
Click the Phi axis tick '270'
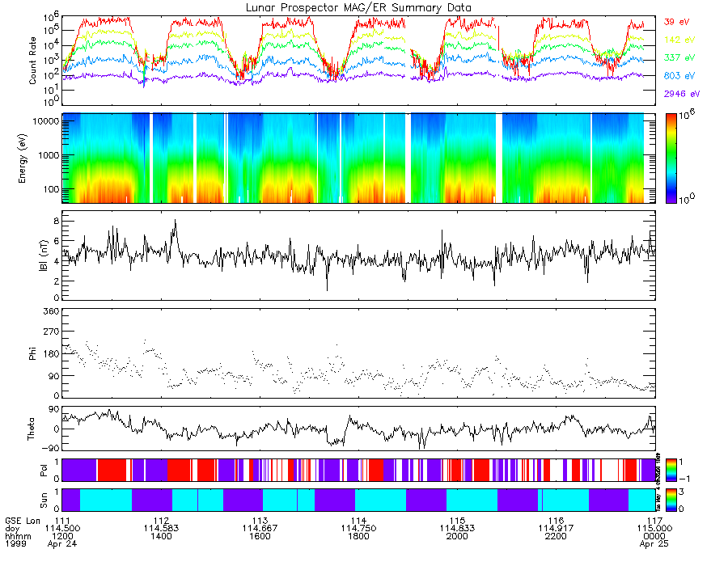point(52,332)
